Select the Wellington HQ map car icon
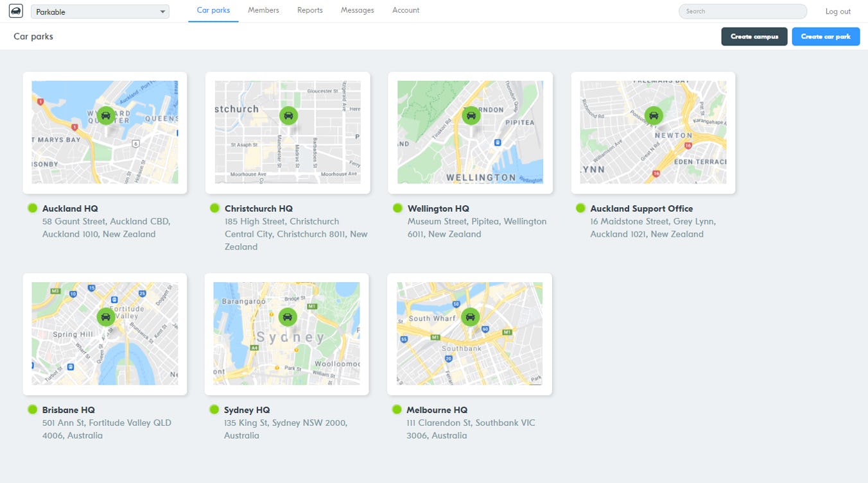The height and width of the screenshot is (483, 868). (x=471, y=115)
